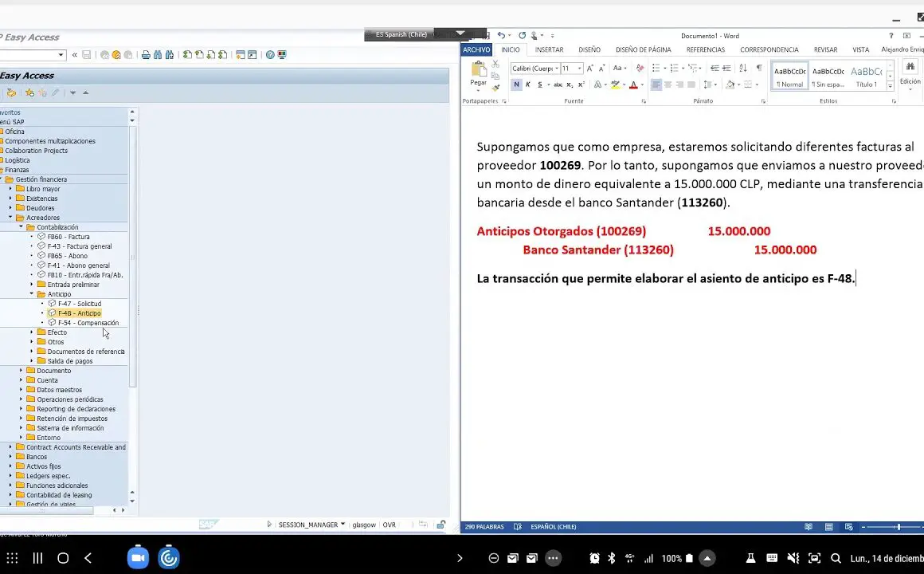
Task: Open Word font color picker (red A)
Action: tap(633, 85)
